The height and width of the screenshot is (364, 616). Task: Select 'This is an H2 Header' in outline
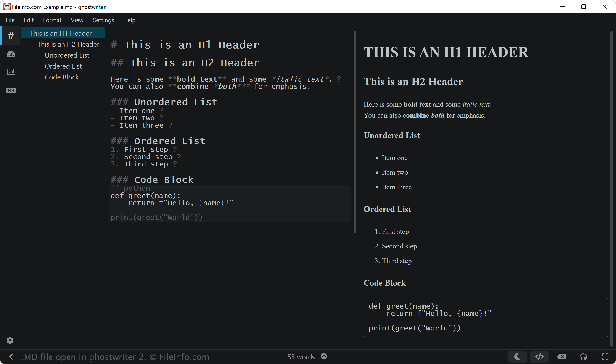[x=68, y=44]
